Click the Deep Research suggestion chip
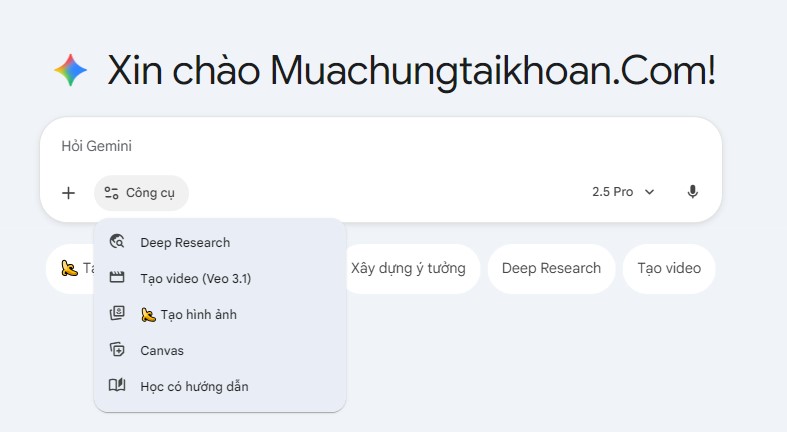 pos(551,268)
